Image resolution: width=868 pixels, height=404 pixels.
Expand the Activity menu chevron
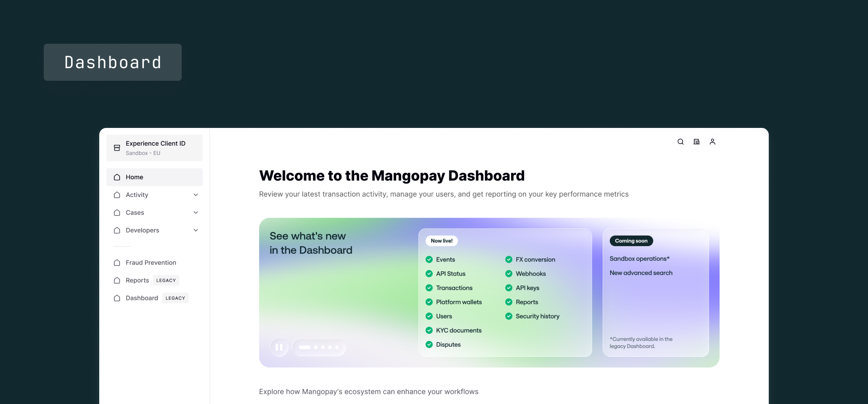[196, 195]
